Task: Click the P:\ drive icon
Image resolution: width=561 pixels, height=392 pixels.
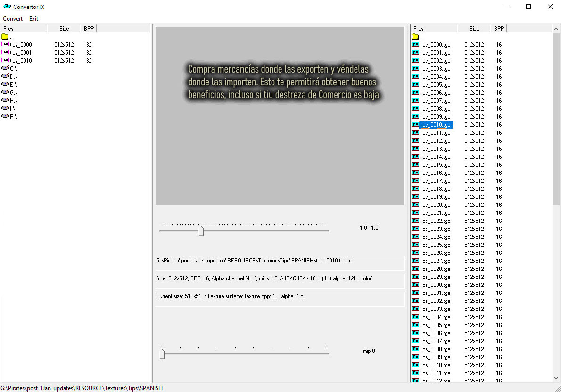Action: (5, 116)
